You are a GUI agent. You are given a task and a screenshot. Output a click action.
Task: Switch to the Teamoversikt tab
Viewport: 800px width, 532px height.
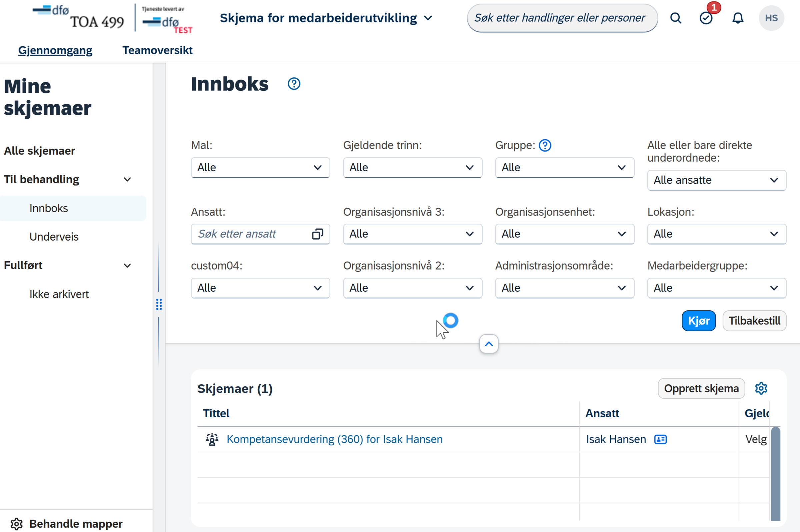coord(157,50)
